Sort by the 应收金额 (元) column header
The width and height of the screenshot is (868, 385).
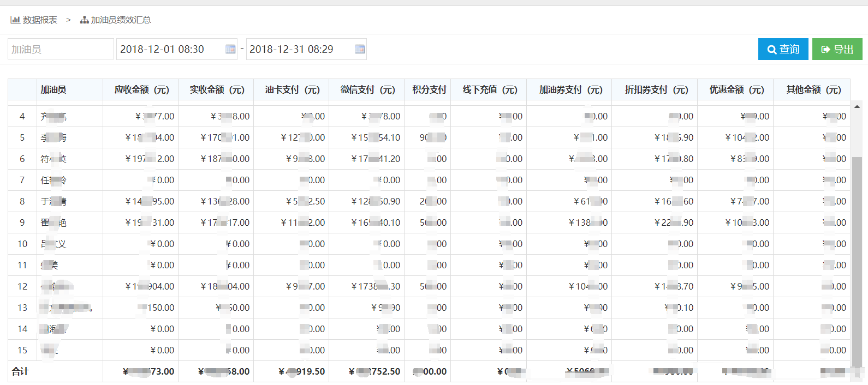(x=141, y=89)
